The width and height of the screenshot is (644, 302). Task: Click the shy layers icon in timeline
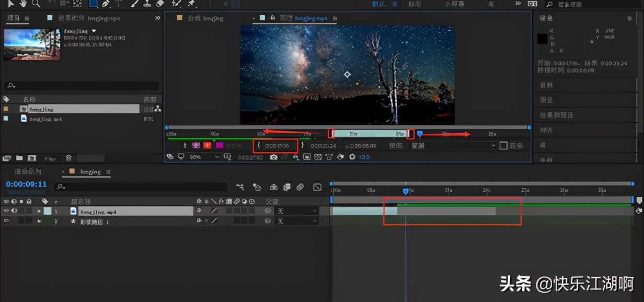[x=273, y=187]
